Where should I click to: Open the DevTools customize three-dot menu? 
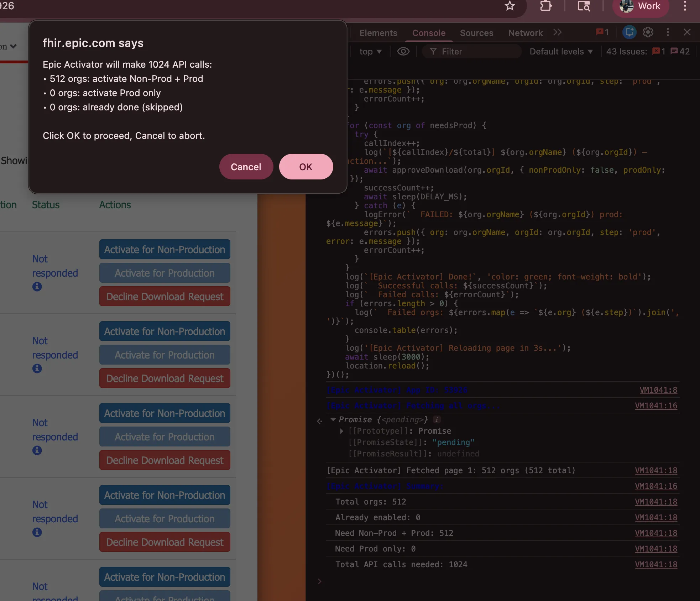[668, 32]
